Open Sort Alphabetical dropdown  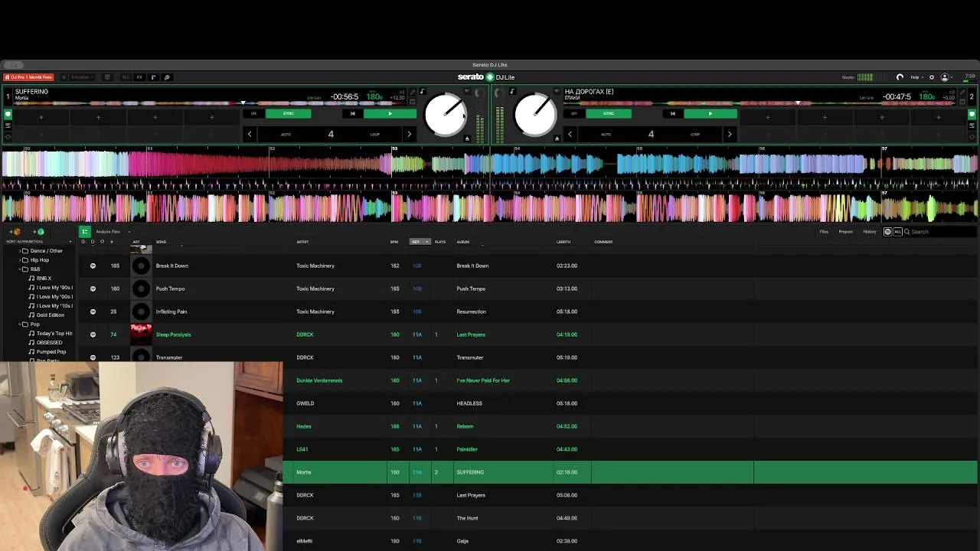tap(38, 242)
